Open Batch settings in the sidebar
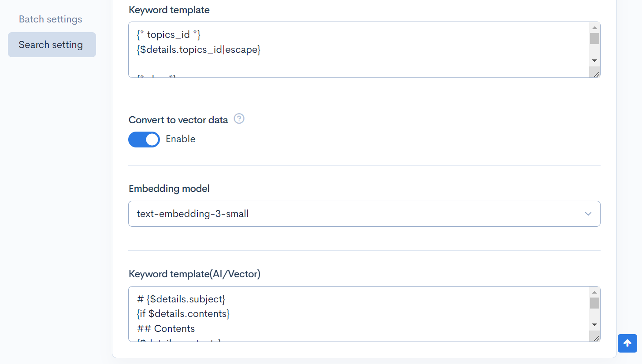642x364 pixels. click(x=51, y=19)
